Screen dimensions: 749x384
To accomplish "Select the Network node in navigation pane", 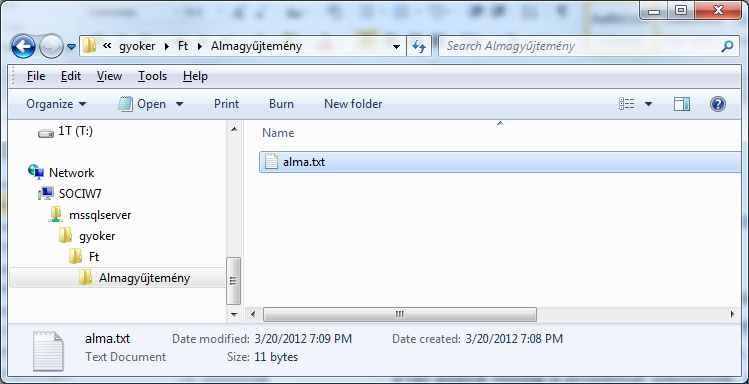I will (x=61, y=172).
